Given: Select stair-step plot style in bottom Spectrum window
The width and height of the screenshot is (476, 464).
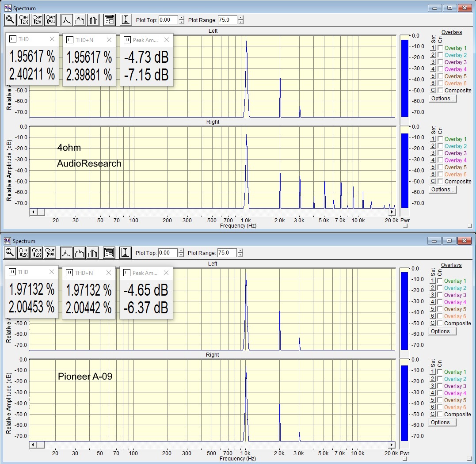Looking at the screenshot, I should [x=79, y=253].
